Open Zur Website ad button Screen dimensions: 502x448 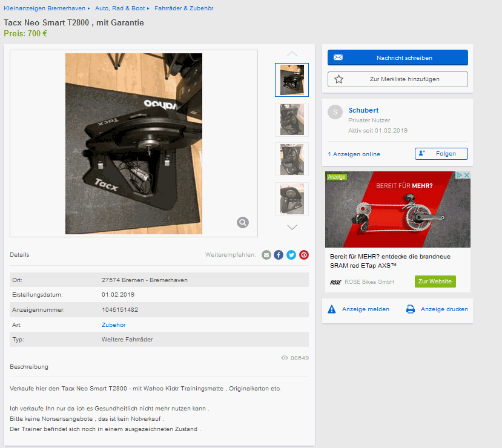coord(435,282)
